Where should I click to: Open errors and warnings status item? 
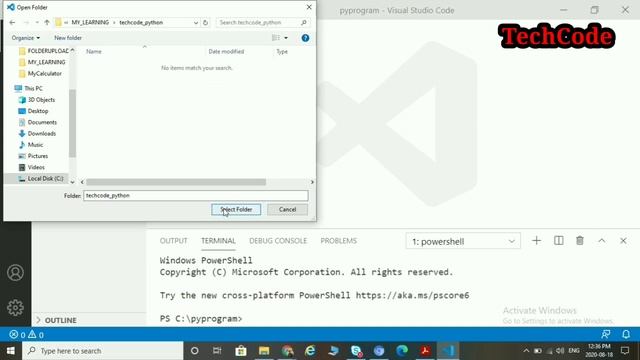tap(27, 335)
